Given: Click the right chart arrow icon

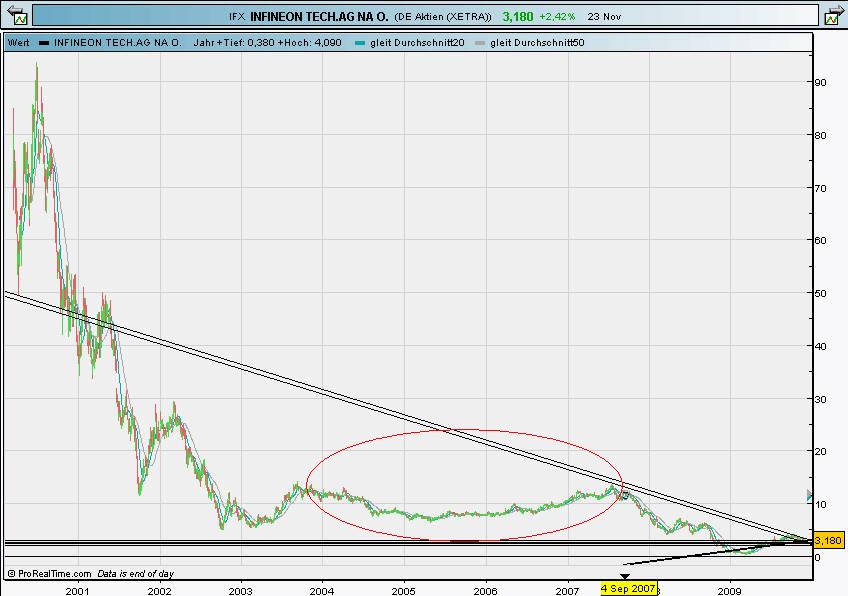Looking at the screenshot, I should (833, 15).
